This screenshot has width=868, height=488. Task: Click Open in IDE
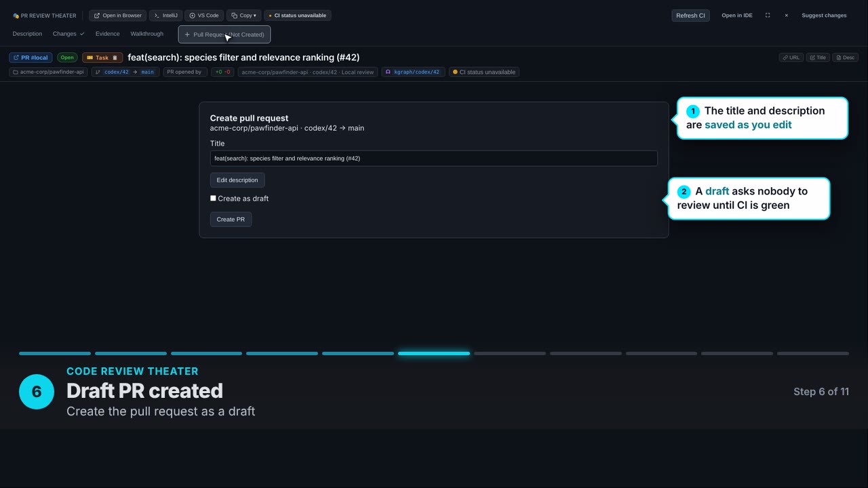[736, 16]
